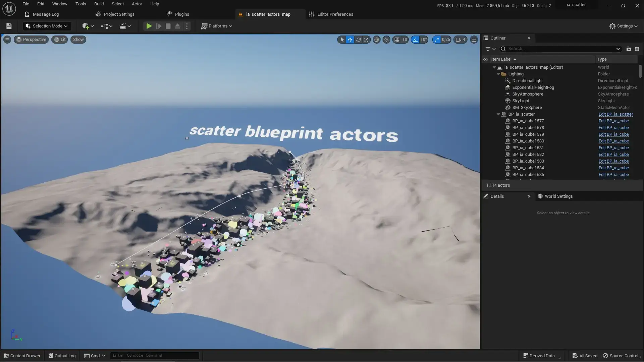Open the viewport layout maximize icon
The height and width of the screenshot is (362, 644).
tap(474, 40)
